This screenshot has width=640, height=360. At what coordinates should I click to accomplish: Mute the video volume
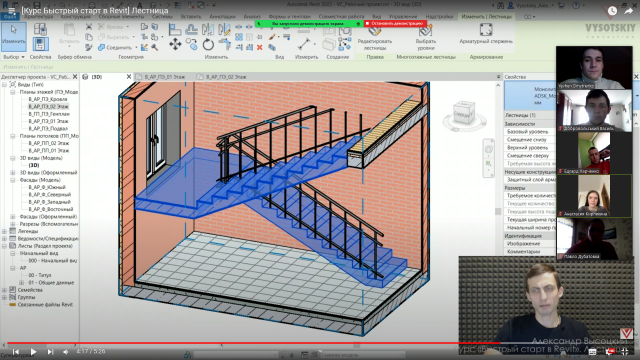(66, 351)
